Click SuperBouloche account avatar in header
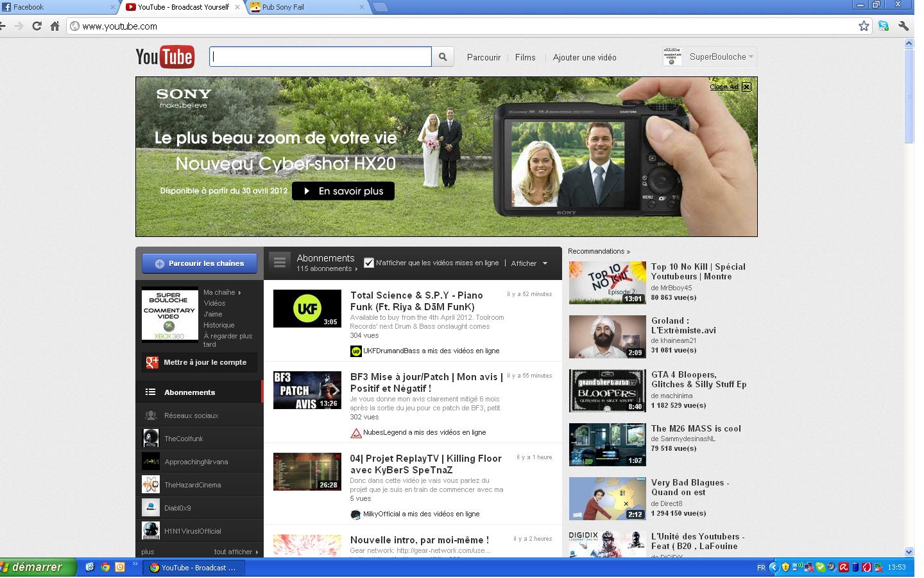 672,57
